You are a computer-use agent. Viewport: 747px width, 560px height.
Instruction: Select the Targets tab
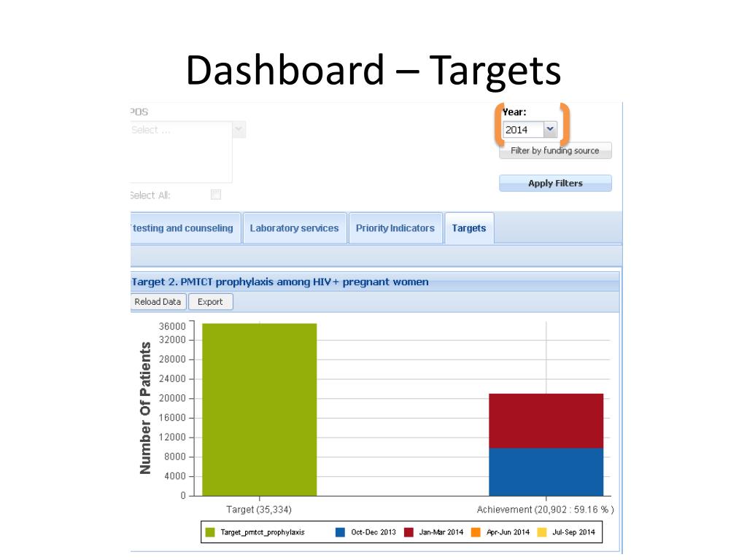[x=469, y=228]
